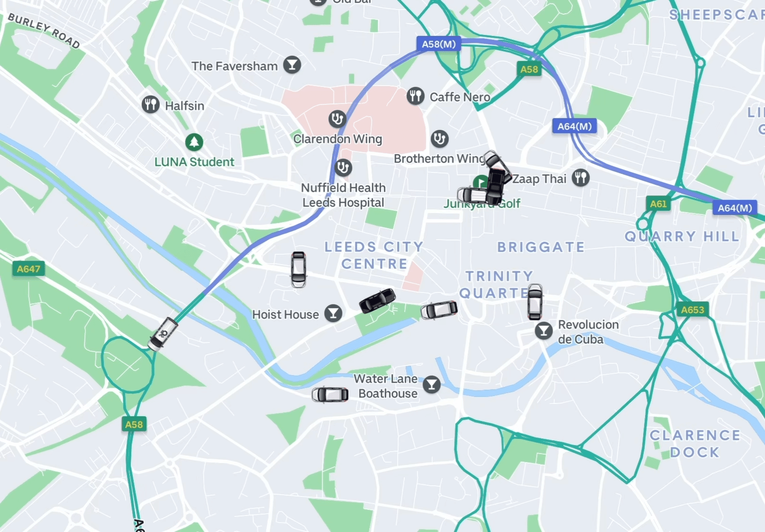Open the Revolucion de Cuba bar marker
Image resolution: width=765 pixels, height=532 pixels.
click(x=544, y=331)
